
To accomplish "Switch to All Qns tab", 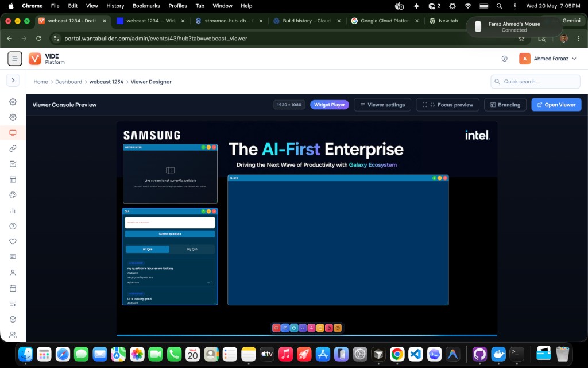I will tap(148, 249).
